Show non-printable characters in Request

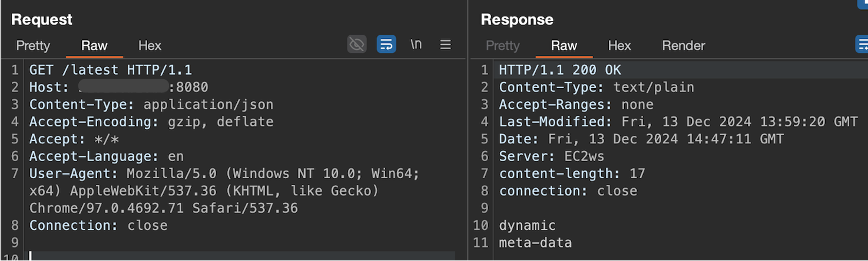pos(416,45)
